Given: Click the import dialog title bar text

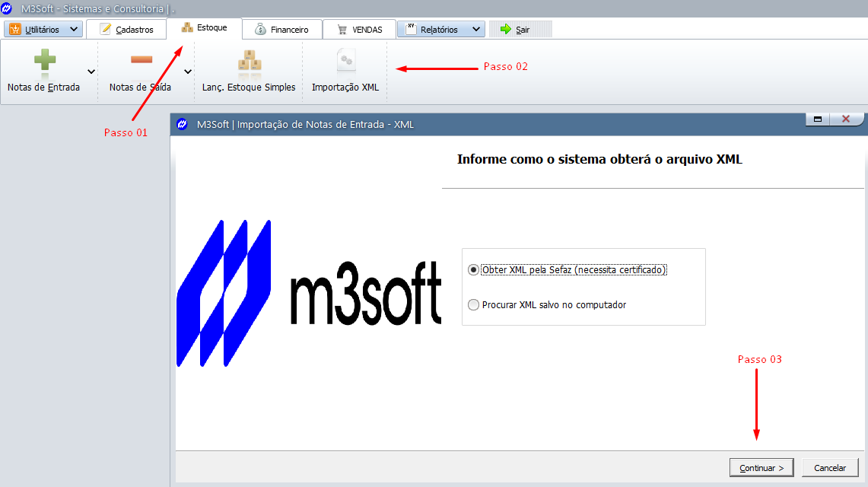Looking at the screenshot, I should [x=306, y=125].
